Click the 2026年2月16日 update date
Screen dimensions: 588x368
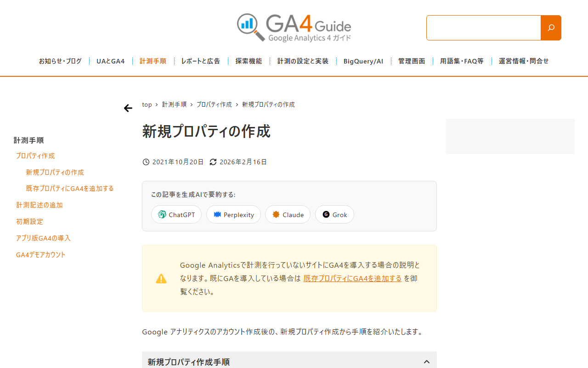point(243,162)
